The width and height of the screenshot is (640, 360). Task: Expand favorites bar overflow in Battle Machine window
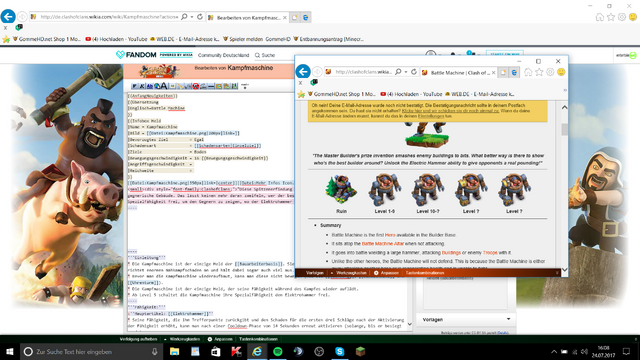(565, 90)
